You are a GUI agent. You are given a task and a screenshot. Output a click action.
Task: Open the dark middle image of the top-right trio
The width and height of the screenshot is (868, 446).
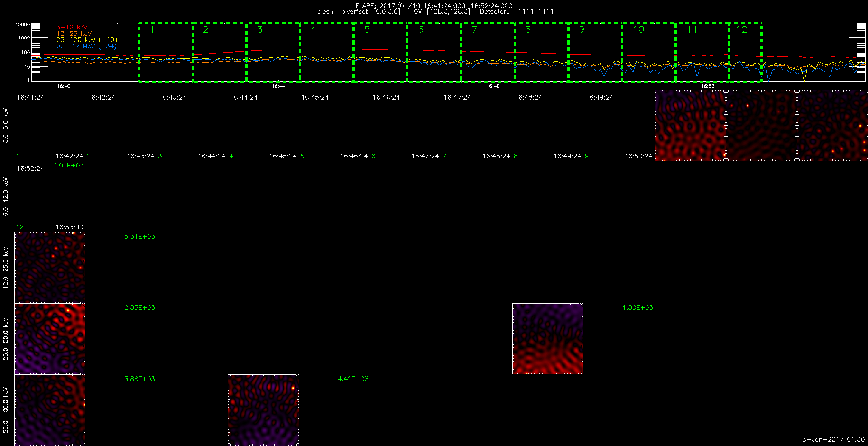pyautogui.click(x=761, y=125)
